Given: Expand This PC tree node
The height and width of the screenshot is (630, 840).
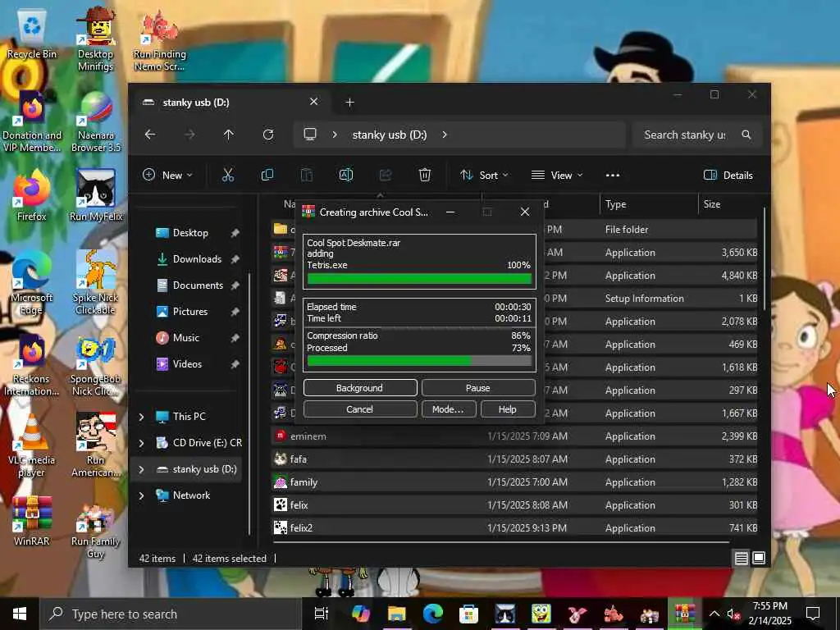Looking at the screenshot, I should [x=141, y=417].
